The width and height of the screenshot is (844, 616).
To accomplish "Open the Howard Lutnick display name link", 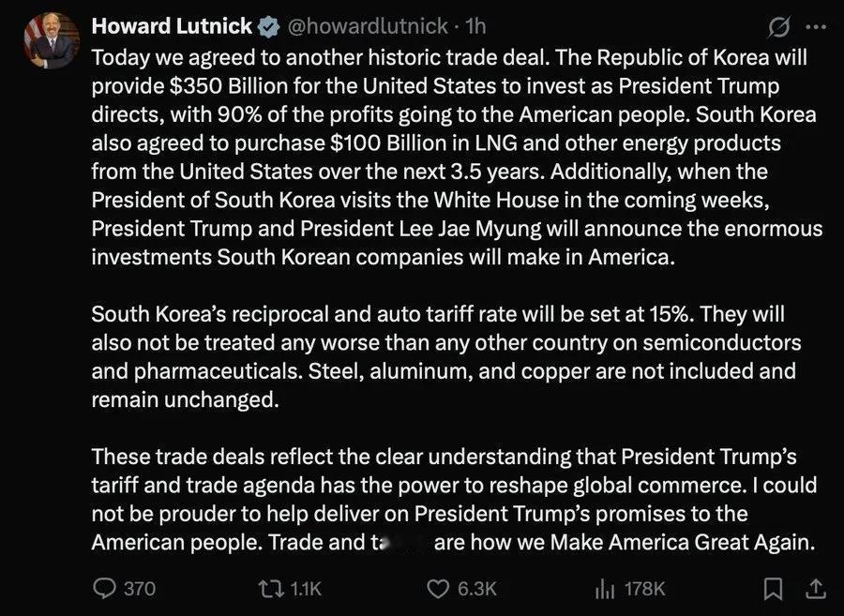I will (x=172, y=26).
